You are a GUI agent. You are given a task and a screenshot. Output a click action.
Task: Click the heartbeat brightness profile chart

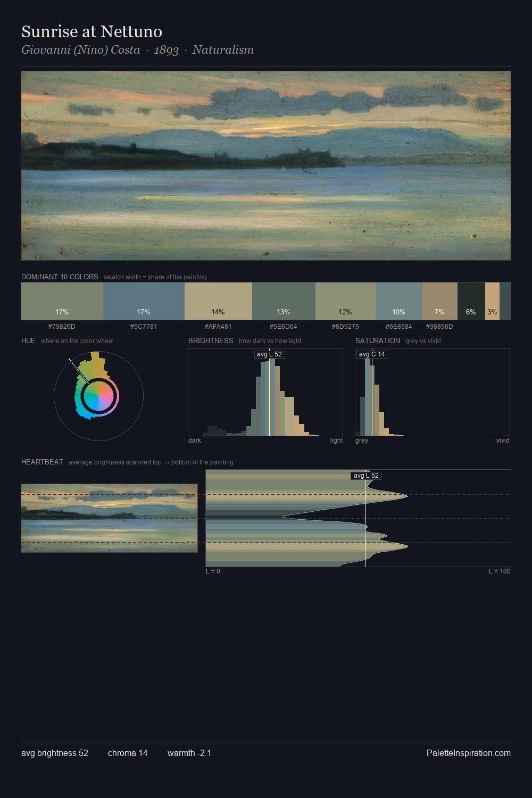[x=358, y=518]
